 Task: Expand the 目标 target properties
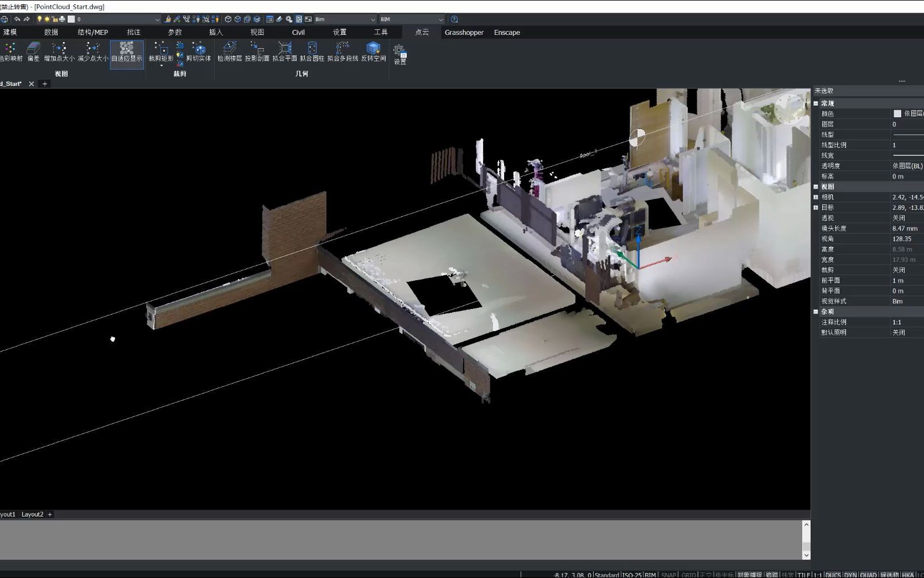point(816,208)
